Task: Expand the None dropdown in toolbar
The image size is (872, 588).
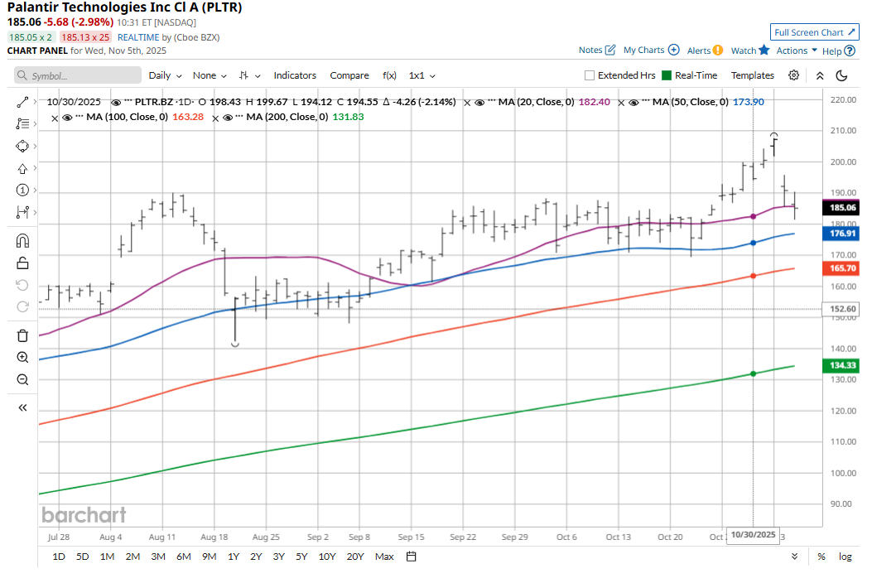Action: pyautogui.click(x=210, y=75)
